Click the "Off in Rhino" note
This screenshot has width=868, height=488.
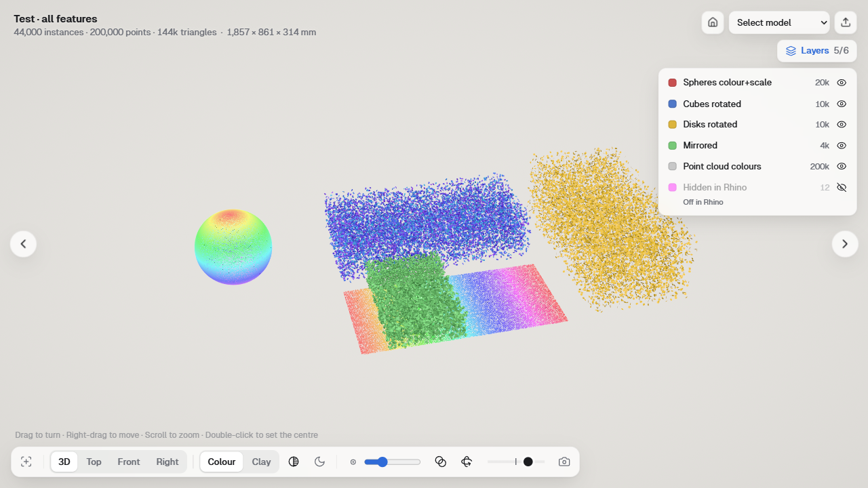[x=703, y=202]
